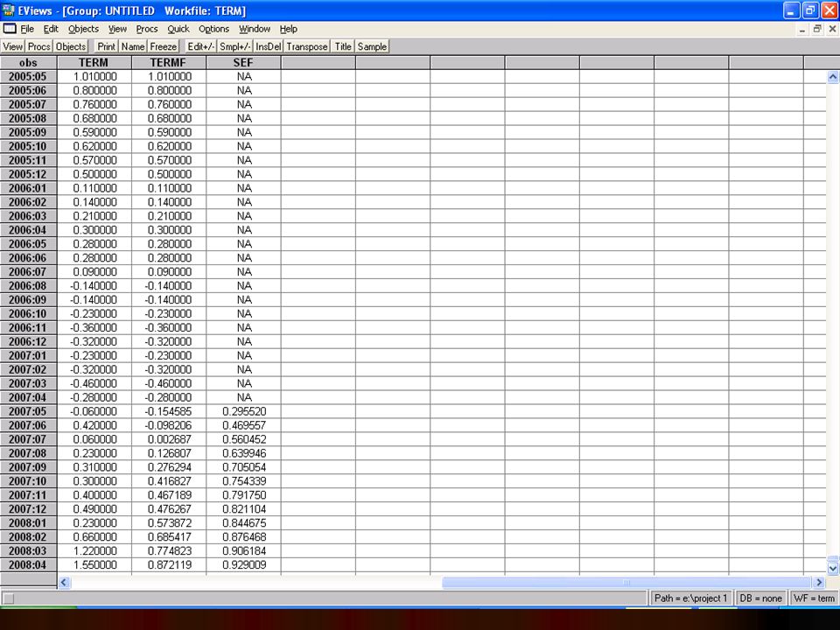This screenshot has height=630, width=840.
Task: Select row header 2008:04
Action: coord(28,564)
